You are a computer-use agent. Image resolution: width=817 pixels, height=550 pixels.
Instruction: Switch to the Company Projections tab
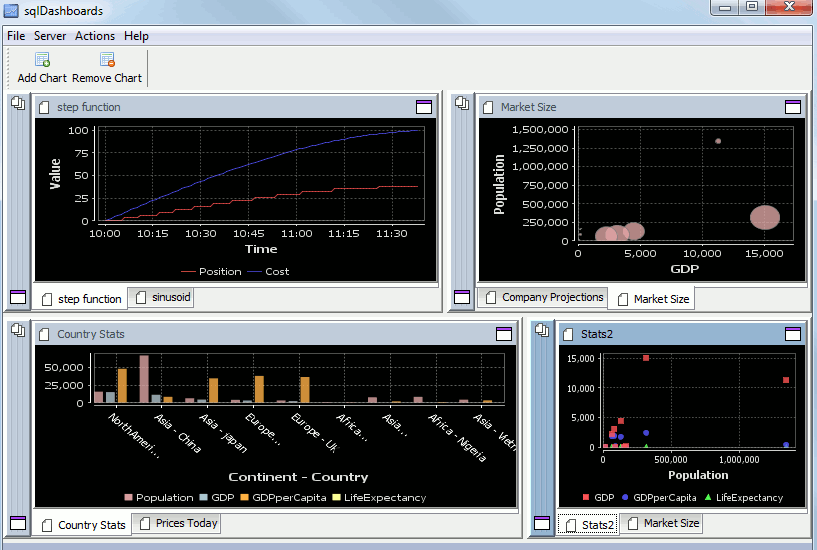[x=543, y=297]
